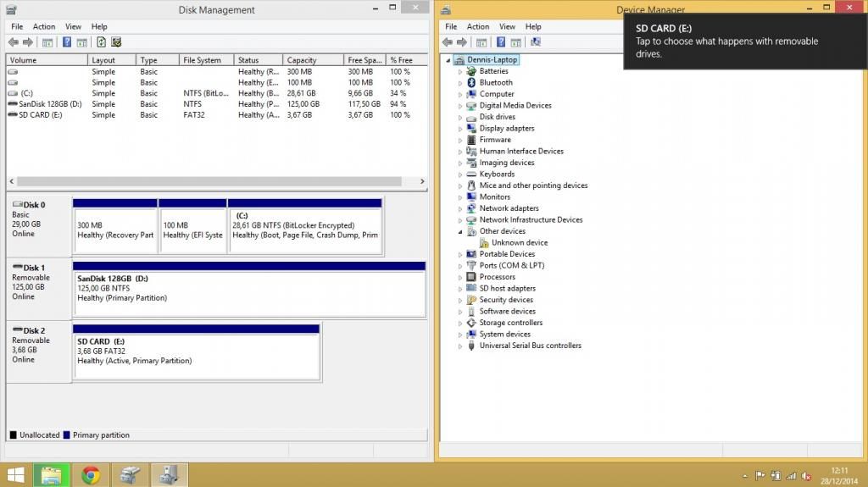This screenshot has width=868, height=487.
Task: Click the Device Manager taskbar icon
Action: click(170, 475)
